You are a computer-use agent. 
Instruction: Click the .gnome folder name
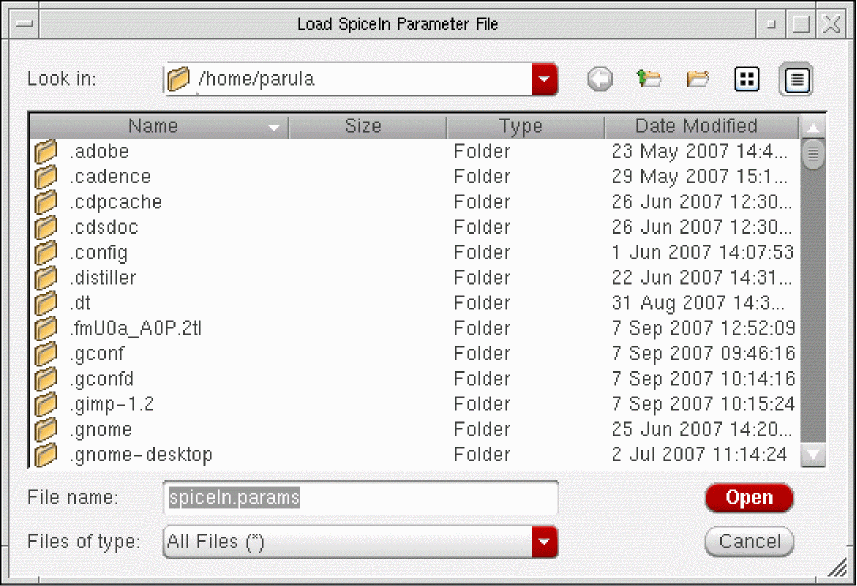point(101,430)
